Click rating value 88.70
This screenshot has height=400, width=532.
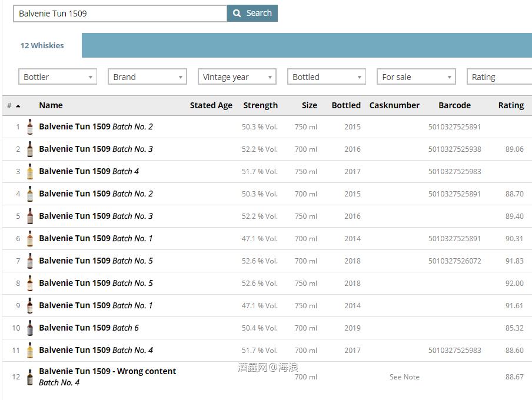(x=514, y=194)
